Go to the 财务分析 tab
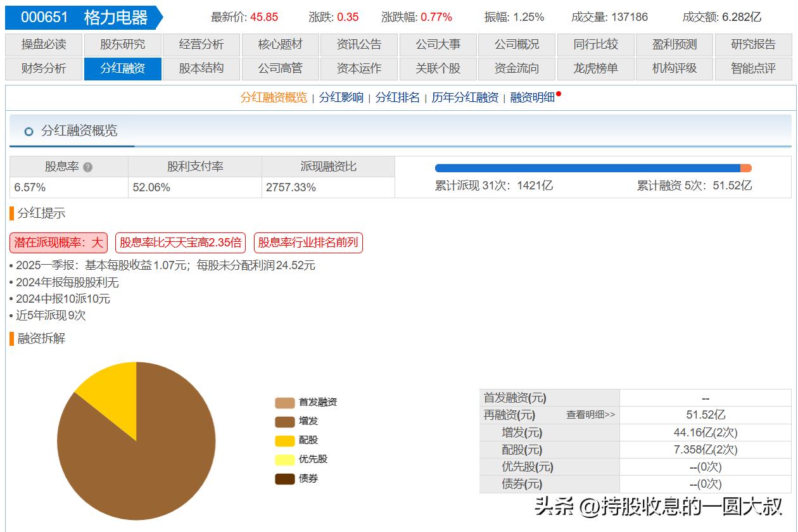Image resolution: width=798 pixels, height=532 pixels. click(x=43, y=68)
